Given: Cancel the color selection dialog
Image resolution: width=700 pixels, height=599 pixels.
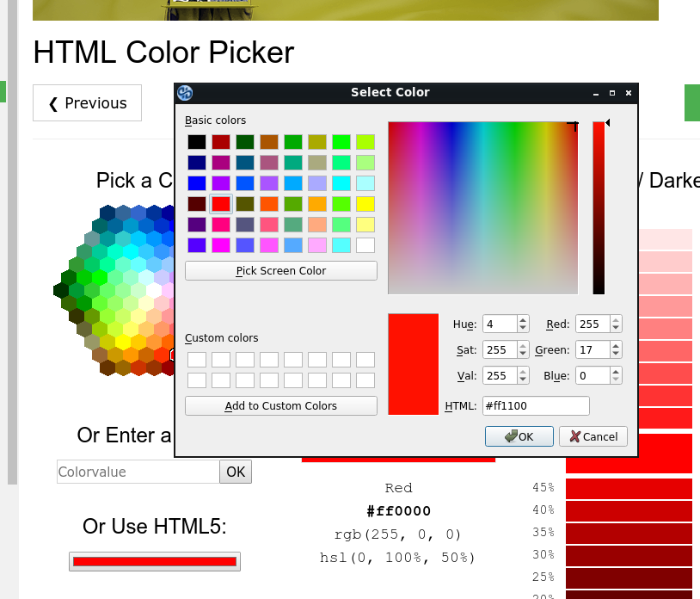Looking at the screenshot, I should (593, 435).
